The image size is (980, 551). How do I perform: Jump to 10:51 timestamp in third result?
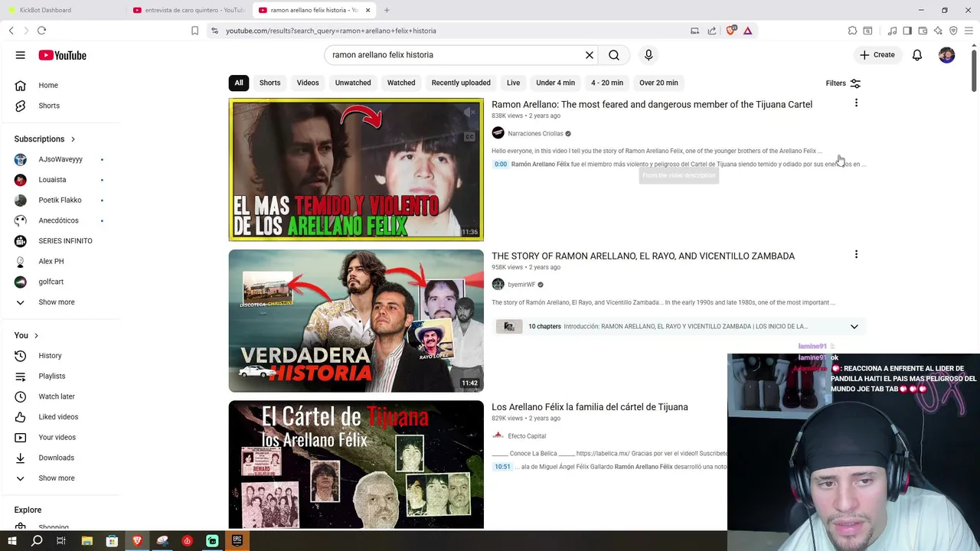coord(502,467)
